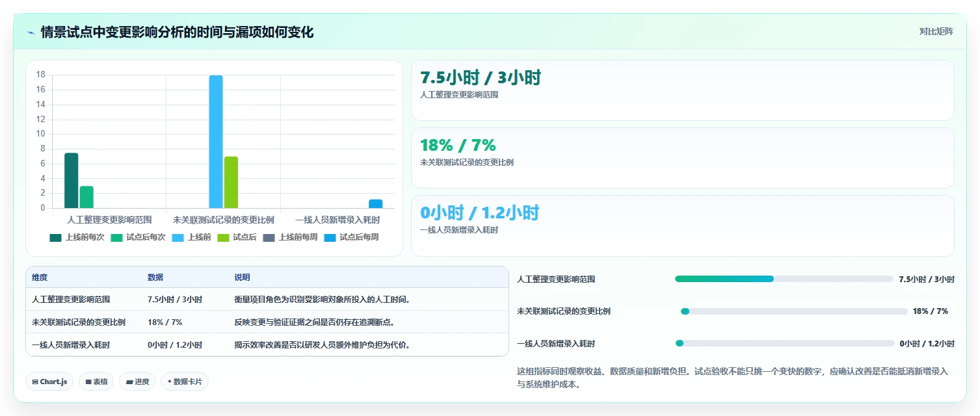Select table cell 7.5小时 / 3小时
The width and height of the screenshot is (980, 416).
click(175, 300)
